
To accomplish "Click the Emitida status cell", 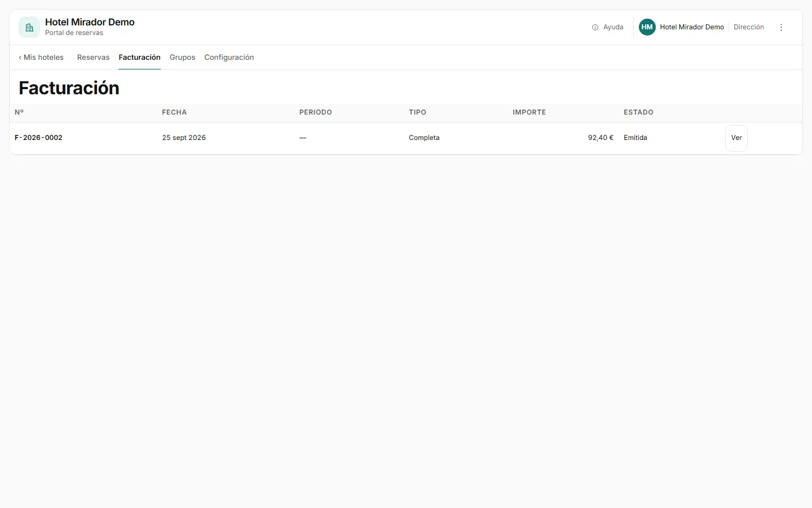I will [x=636, y=138].
